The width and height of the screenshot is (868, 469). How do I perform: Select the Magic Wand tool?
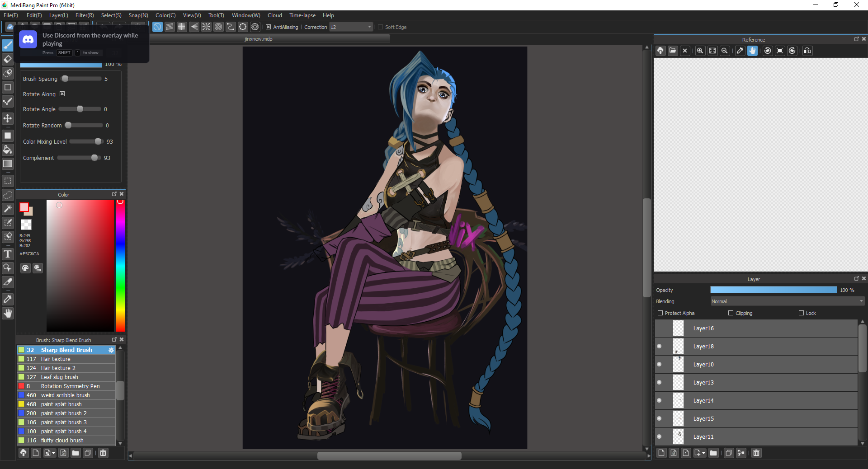8,209
